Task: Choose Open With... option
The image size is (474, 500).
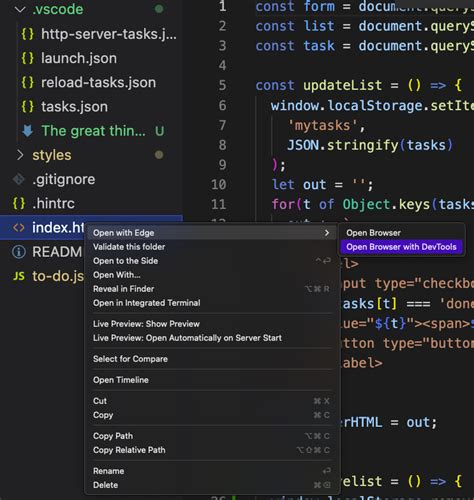Action: (212, 275)
